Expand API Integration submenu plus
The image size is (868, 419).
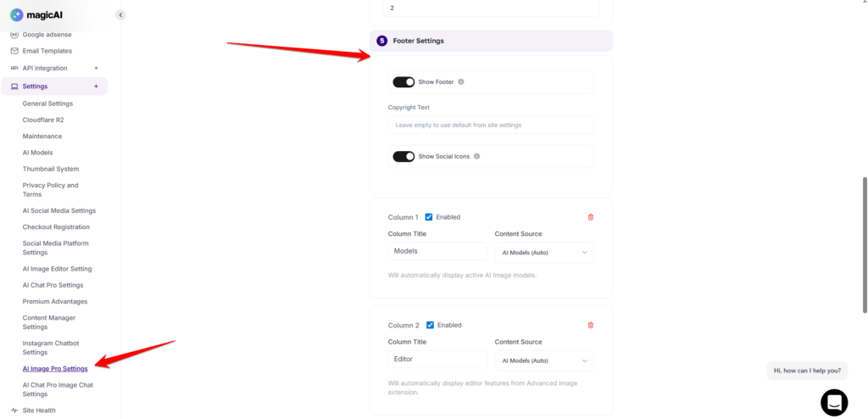pos(96,68)
